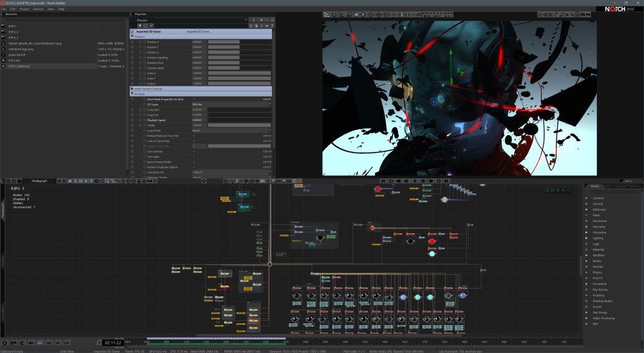Toggle the Imported 3D Scene enable checkbox
The height and width of the screenshot is (353, 644).
pyautogui.click(x=133, y=31)
